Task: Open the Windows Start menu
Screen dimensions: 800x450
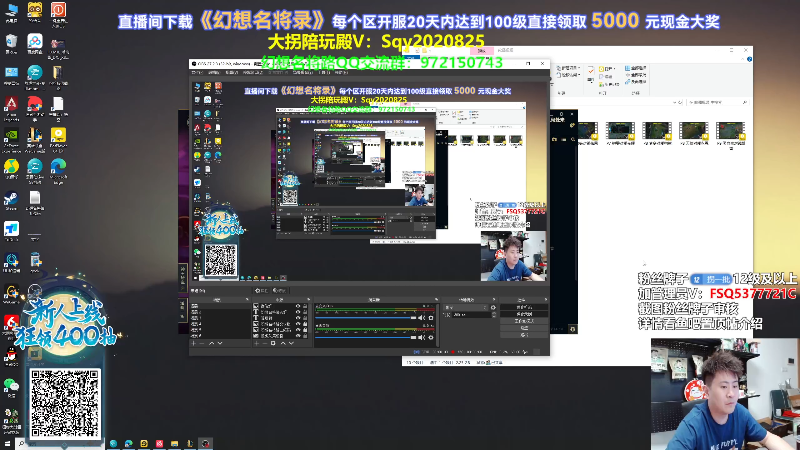Action: point(7,443)
